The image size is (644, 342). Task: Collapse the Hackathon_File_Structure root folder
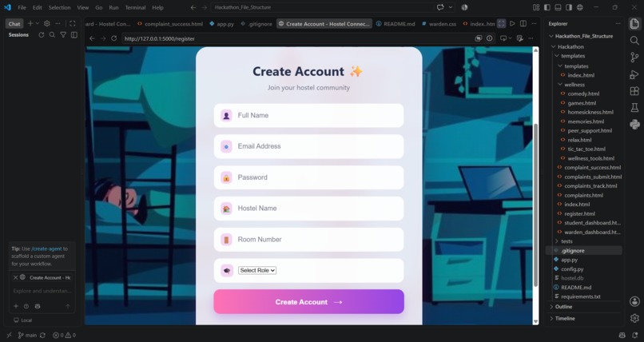(x=583, y=36)
